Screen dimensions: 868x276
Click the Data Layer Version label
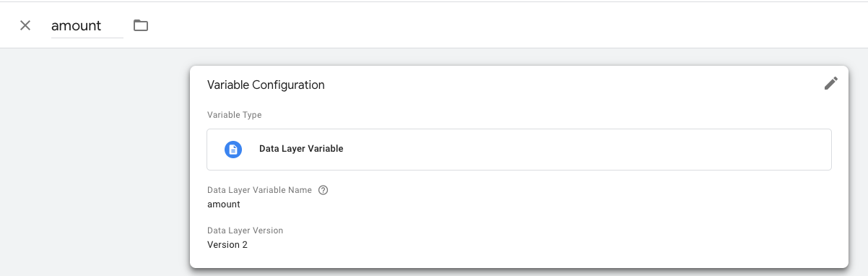click(x=246, y=230)
